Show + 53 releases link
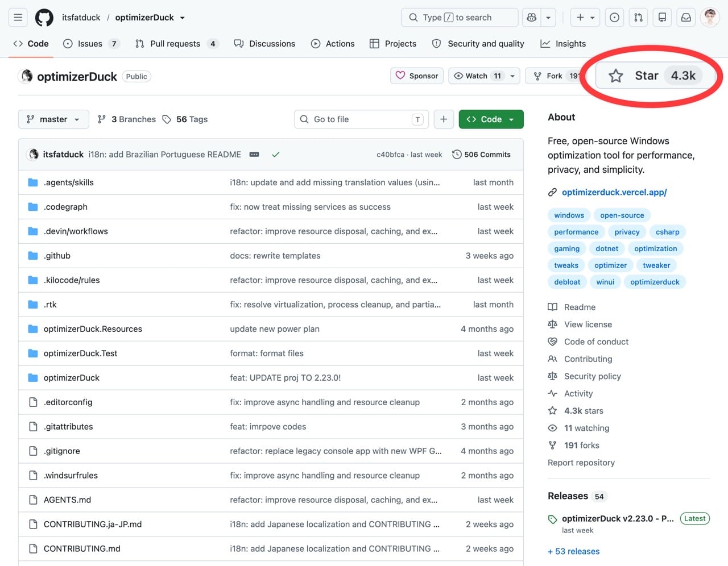Image resolution: width=728 pixels, height=566 pixels. coord(573,552)
